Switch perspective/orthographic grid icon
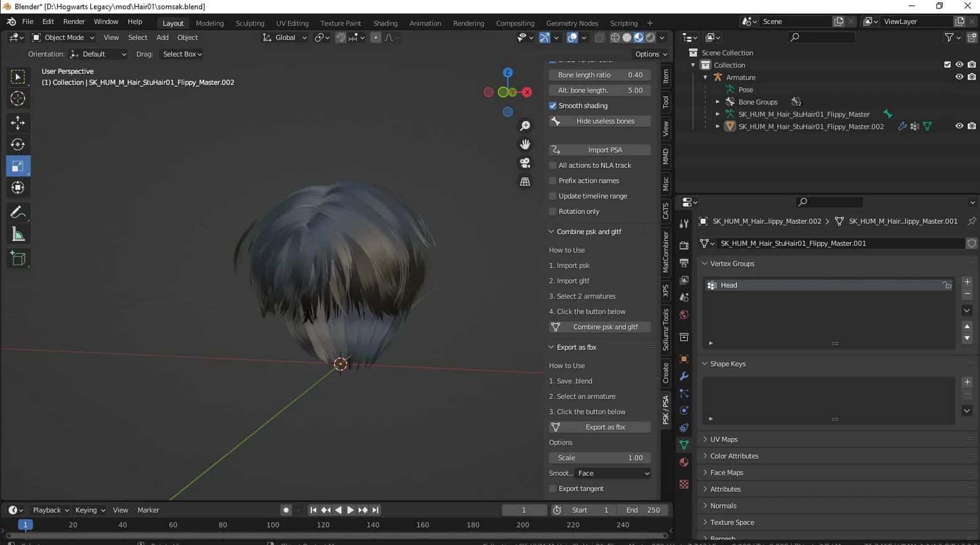Screen dimensions: 980x545 click(x=525, y=182)
